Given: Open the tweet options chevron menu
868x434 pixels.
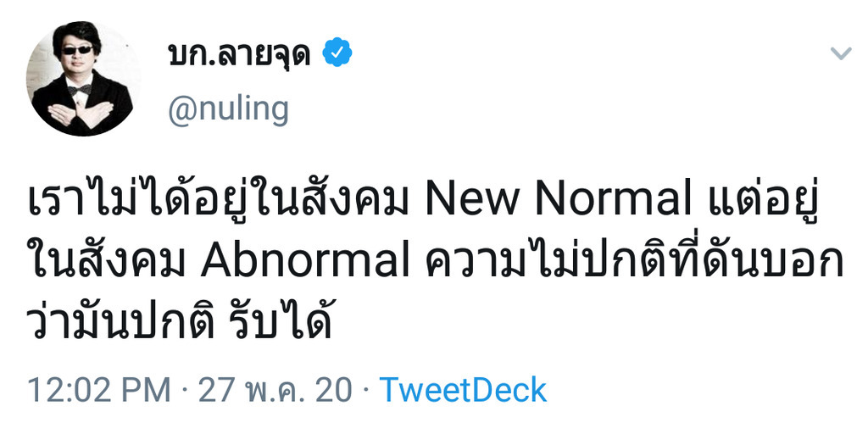Looking at the screenshot, I should [x=840, y=54].
